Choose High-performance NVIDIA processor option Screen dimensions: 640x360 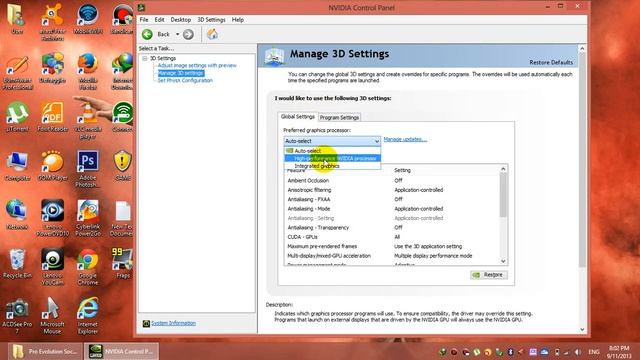(x=332, y=158)
